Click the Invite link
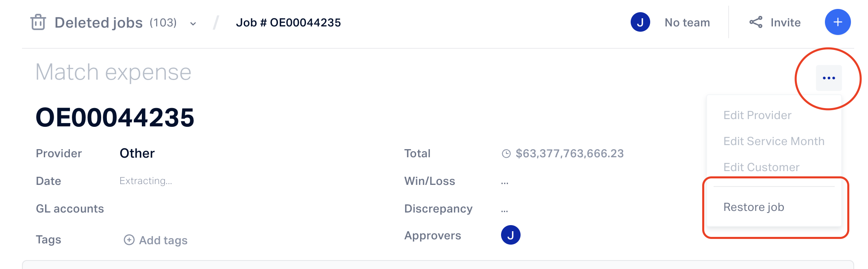 (785, 23)
